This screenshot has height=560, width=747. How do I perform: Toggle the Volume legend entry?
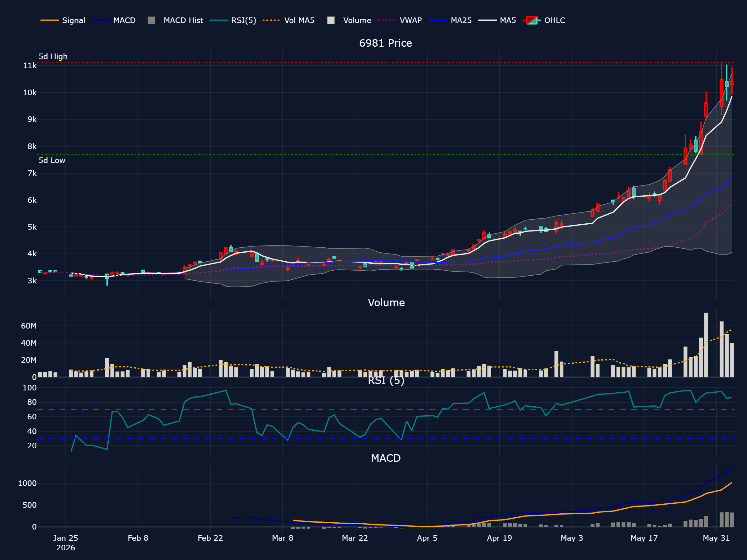pos(349,20)
